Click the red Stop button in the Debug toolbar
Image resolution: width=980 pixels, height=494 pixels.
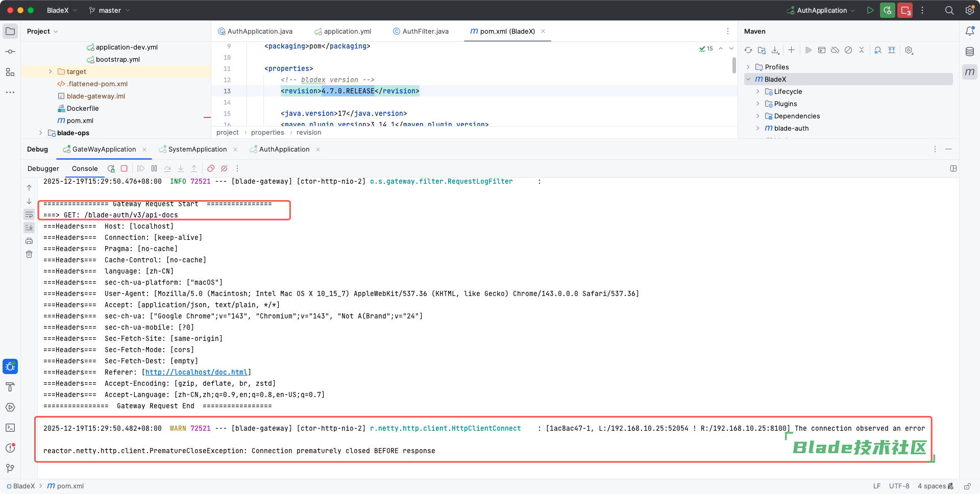pyautogui.click(x=124, y=168)
